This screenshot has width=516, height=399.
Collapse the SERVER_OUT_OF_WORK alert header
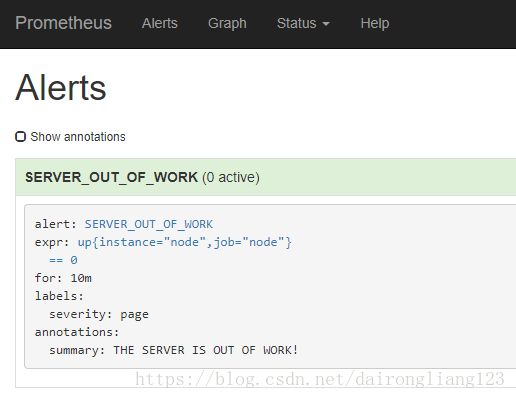pos(265,177)
